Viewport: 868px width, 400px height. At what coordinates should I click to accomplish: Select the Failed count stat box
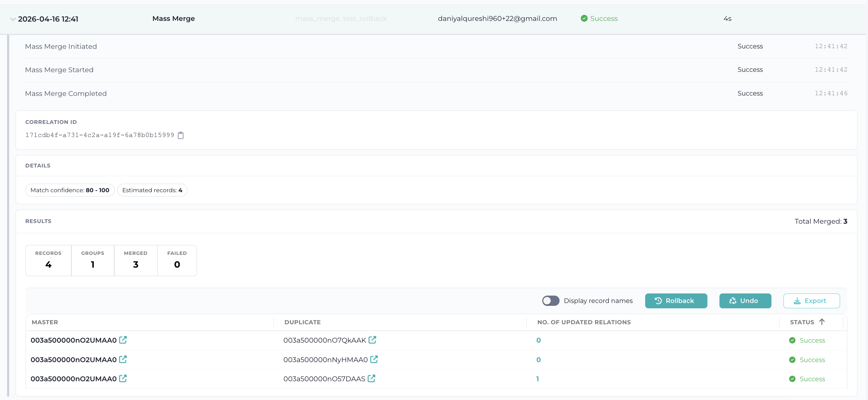177,261
